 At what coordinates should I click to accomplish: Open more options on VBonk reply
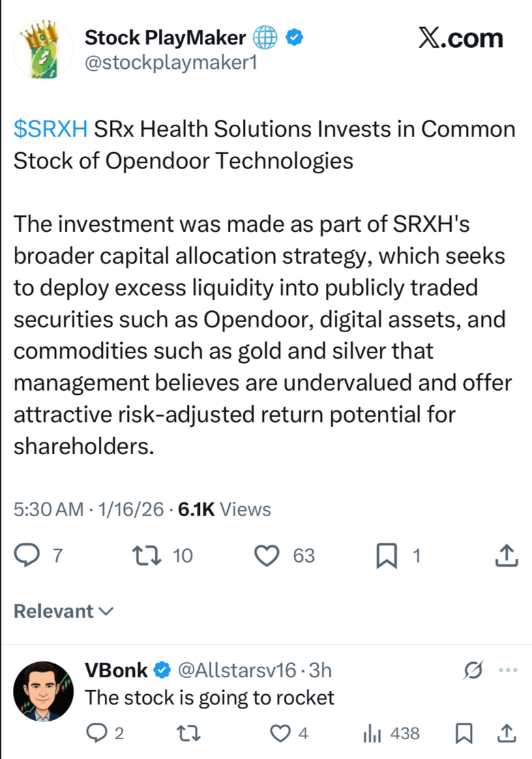(x=508, y=670)
